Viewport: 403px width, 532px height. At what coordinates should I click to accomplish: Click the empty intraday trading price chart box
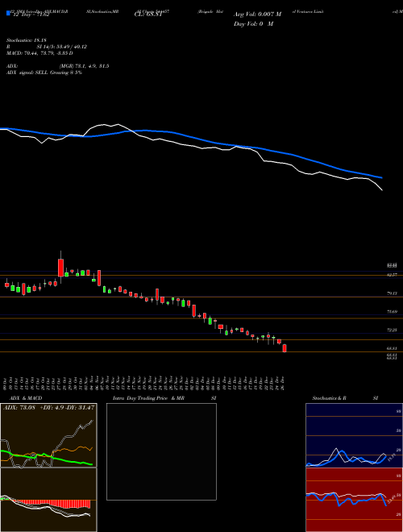tap(161, 451)
